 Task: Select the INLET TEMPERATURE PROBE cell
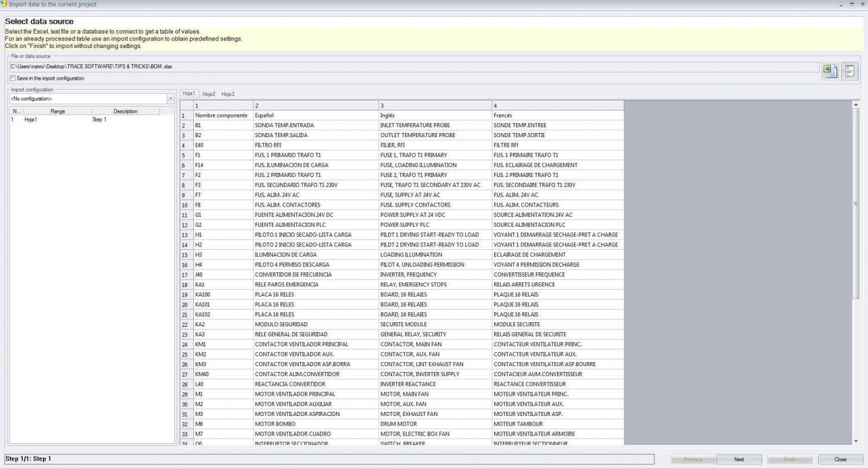[435, 125]
